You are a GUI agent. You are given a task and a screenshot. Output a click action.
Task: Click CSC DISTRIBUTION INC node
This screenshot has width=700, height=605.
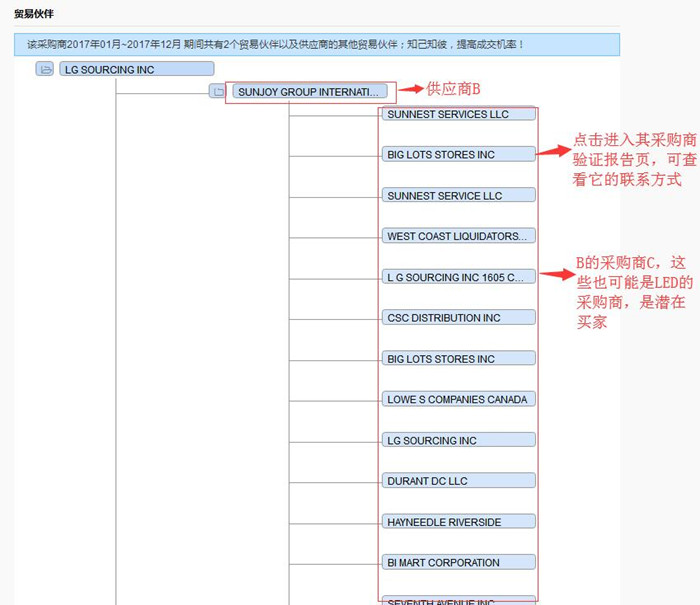pyautogui.click(x=459, y=318)
